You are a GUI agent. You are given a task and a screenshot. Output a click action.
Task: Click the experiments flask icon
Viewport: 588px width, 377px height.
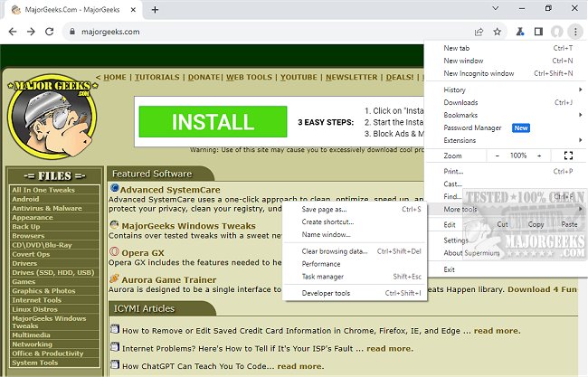[x=520, y=31]
